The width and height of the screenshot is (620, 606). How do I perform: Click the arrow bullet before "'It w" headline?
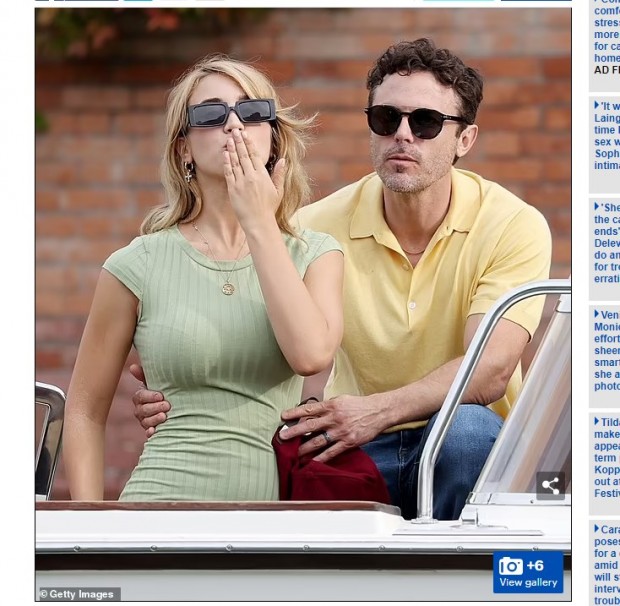click(597, 106)
